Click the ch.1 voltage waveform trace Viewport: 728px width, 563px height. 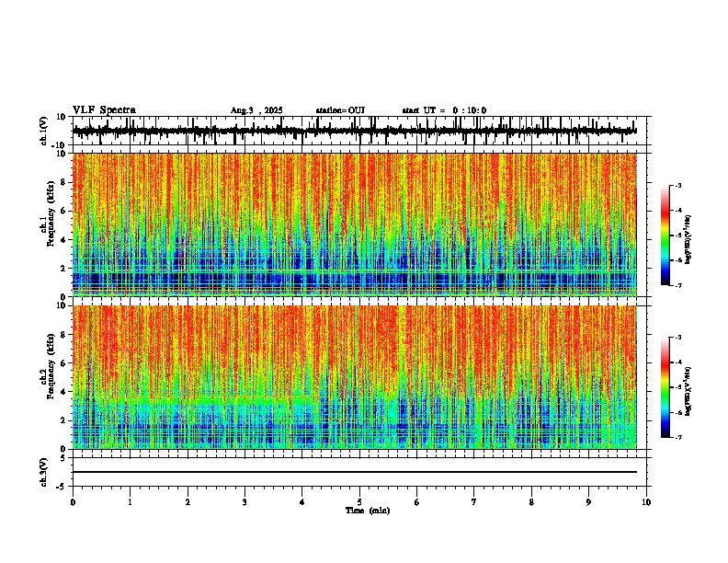(354, 131)
